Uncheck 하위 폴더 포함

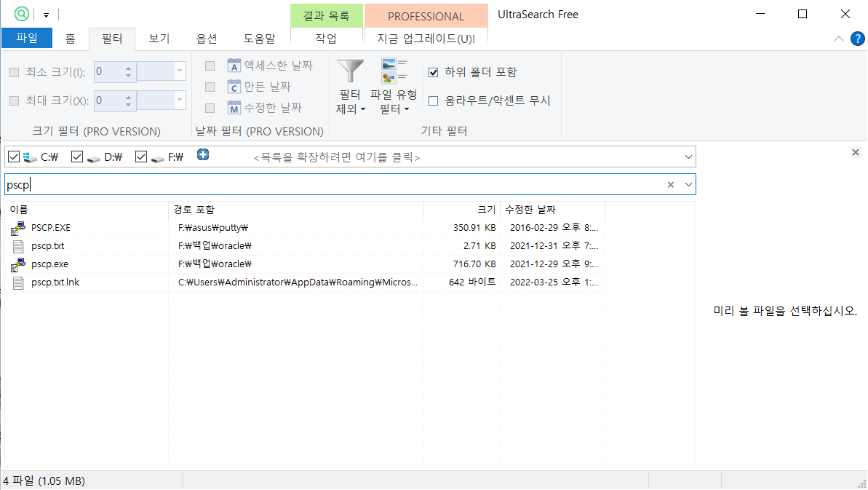click(x=434, y=72)
